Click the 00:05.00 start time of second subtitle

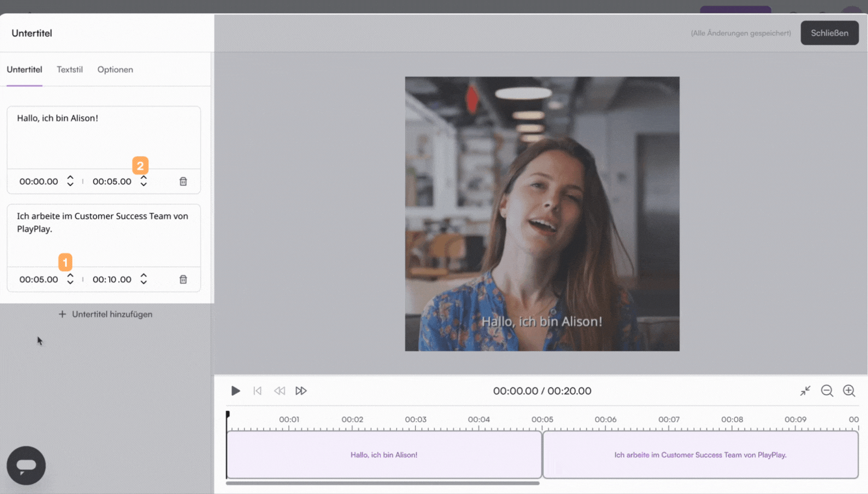point(39,280)
